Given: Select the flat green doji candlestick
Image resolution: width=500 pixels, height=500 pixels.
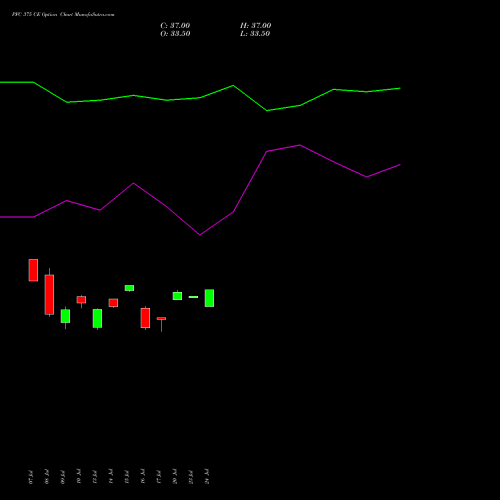Looking at the screenshot, I should pyautogui.click(x=193, y=297).
